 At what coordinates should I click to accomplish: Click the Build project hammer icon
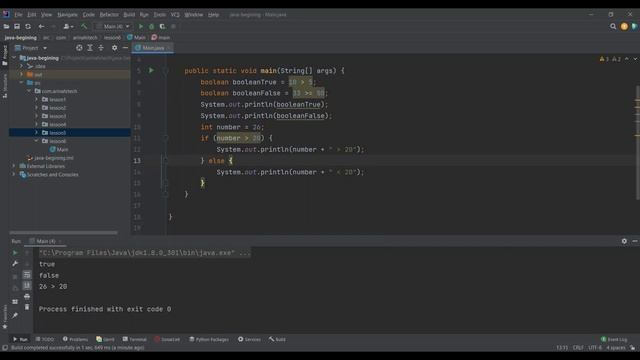point(84,27)
